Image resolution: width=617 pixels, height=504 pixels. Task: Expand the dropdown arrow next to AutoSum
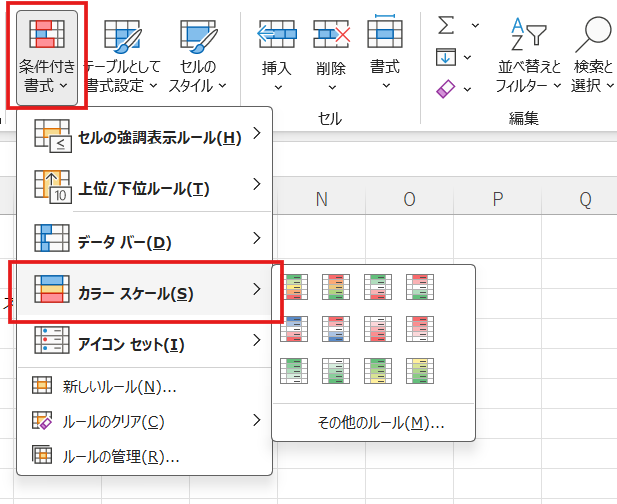[x=472, y=23]
